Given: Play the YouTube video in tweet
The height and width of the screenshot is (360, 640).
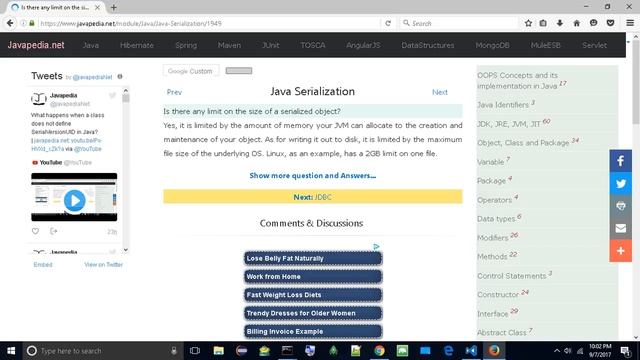Looking at the screenshot, I should [x=74, y=200].
